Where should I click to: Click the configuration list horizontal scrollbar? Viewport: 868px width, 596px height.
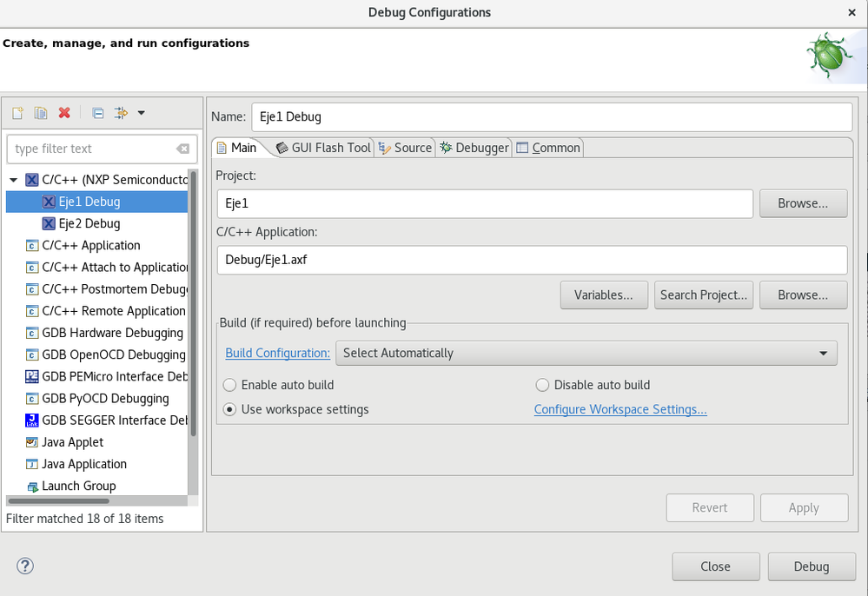[x=59, y=500]
